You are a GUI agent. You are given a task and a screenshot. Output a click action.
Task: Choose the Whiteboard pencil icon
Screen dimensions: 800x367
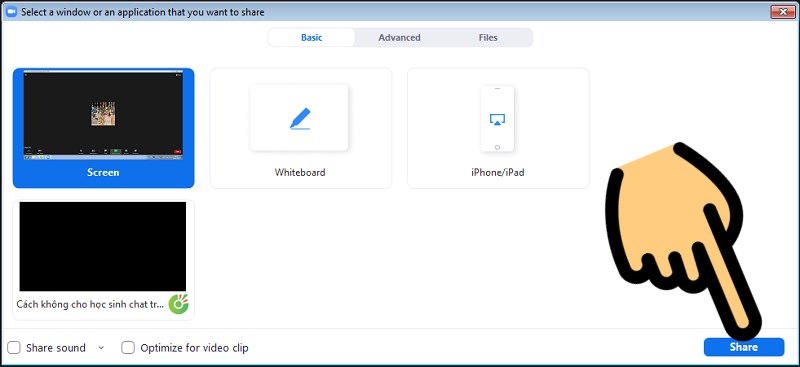pyautogui.click(x=299, y=118)
